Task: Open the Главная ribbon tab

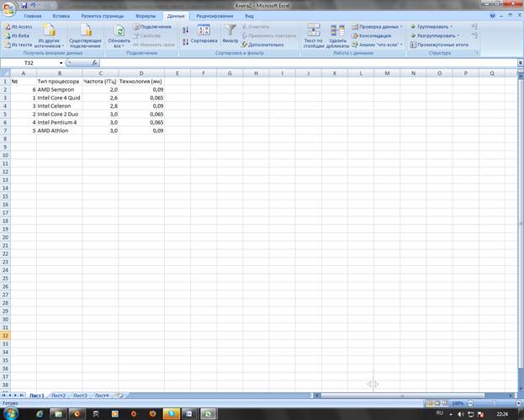Action: pyautogui.click(x=33, y=16)
